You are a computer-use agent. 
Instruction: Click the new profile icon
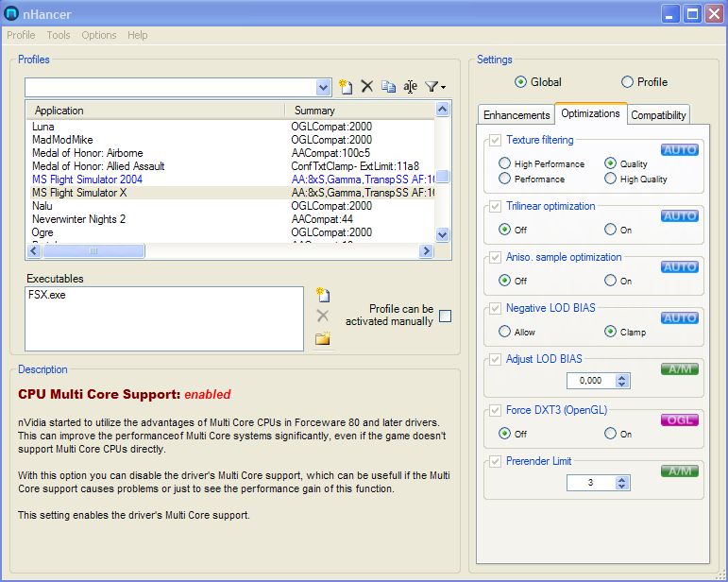pyautogui.click(x=345, y=86)
